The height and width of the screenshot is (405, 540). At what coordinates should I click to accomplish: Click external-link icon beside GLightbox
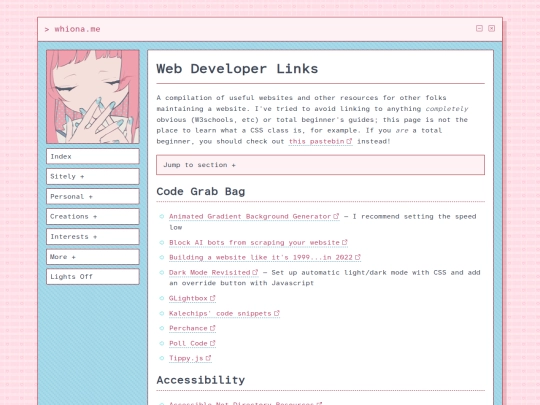[212, 298]
